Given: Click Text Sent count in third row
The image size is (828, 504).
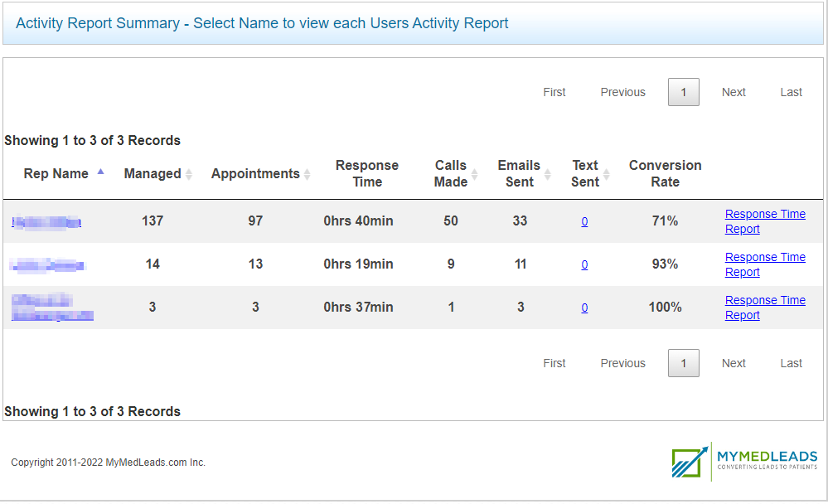Looking at the screenshot, I should (x=584, y=308).
